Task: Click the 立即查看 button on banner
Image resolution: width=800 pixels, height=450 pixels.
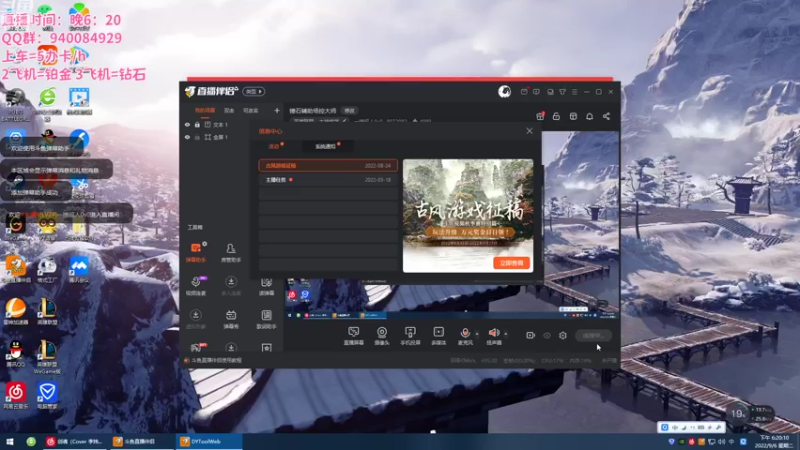Action: click(x=512, y=263)
